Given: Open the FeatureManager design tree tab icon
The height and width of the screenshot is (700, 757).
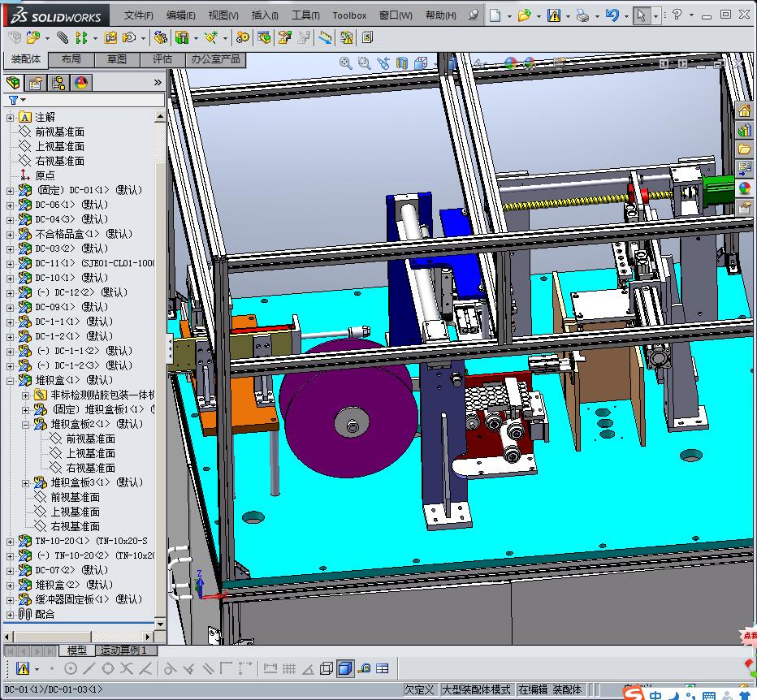Looking at the screenshot, I should pyautogui.click(x=14, y=83).
